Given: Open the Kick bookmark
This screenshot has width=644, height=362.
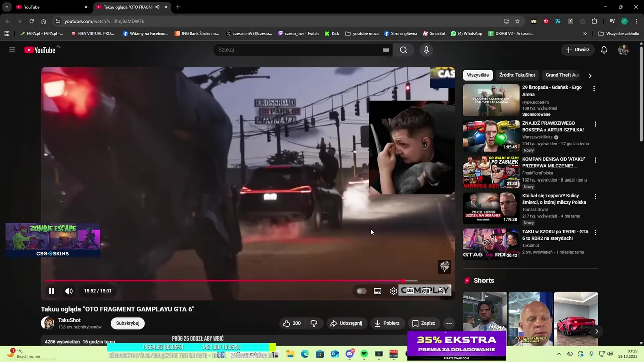Looking at the screenshot, I should tap(332, 34).
